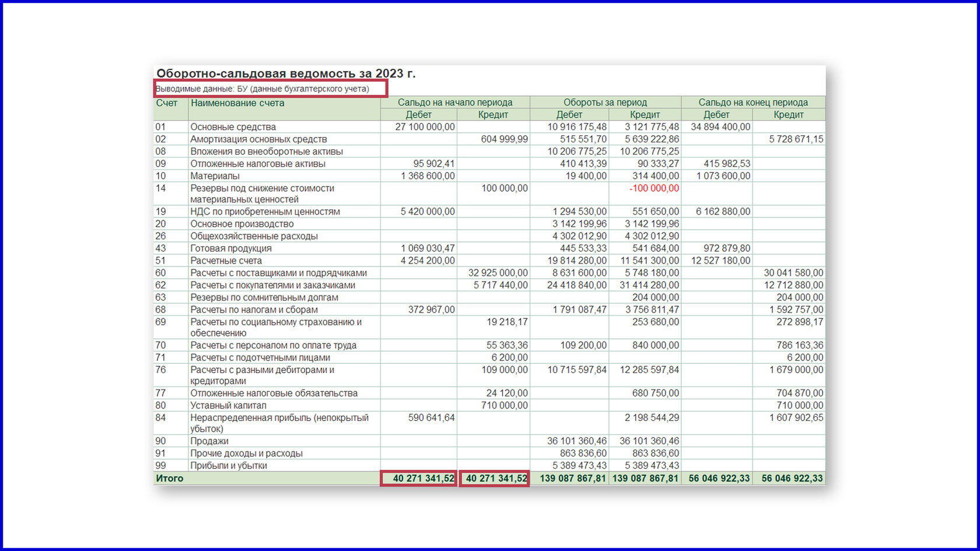980x551 pixels.
Task: Click the opening debit value 590 641,64
Action: tap(431, 417)
